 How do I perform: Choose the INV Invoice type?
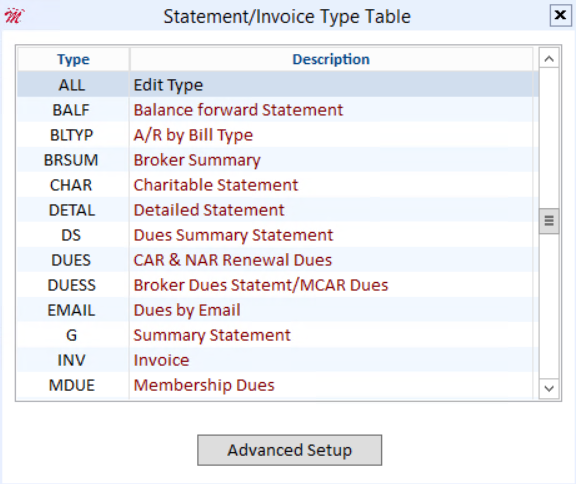tap(278, 360)
